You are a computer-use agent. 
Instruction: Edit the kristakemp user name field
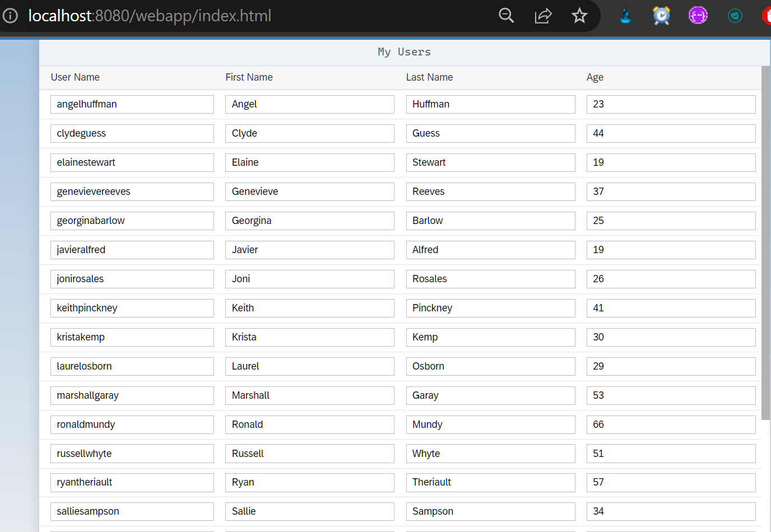[x=132, y=337]
